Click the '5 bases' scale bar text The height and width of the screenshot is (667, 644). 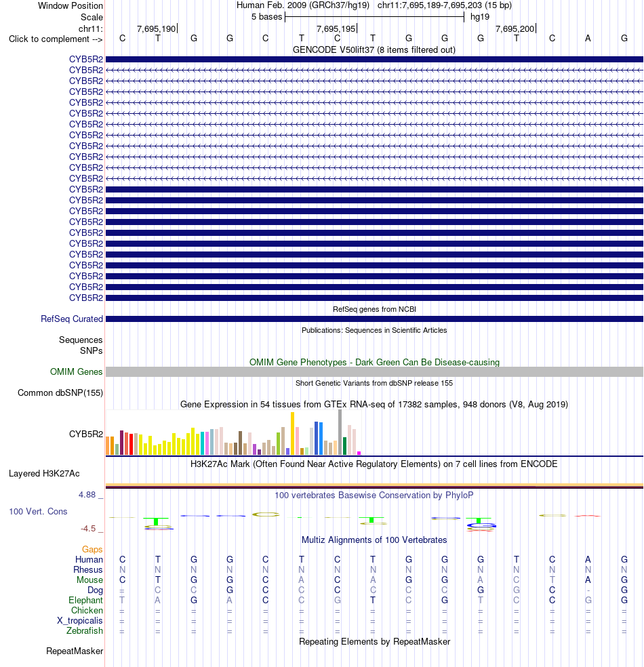(266, 16)
